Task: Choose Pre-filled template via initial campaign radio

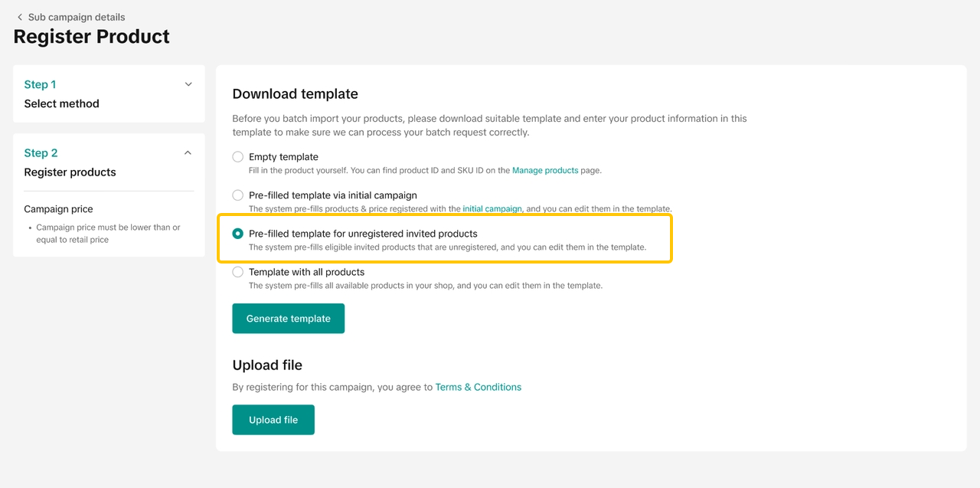Action: [x=238, y=195]
